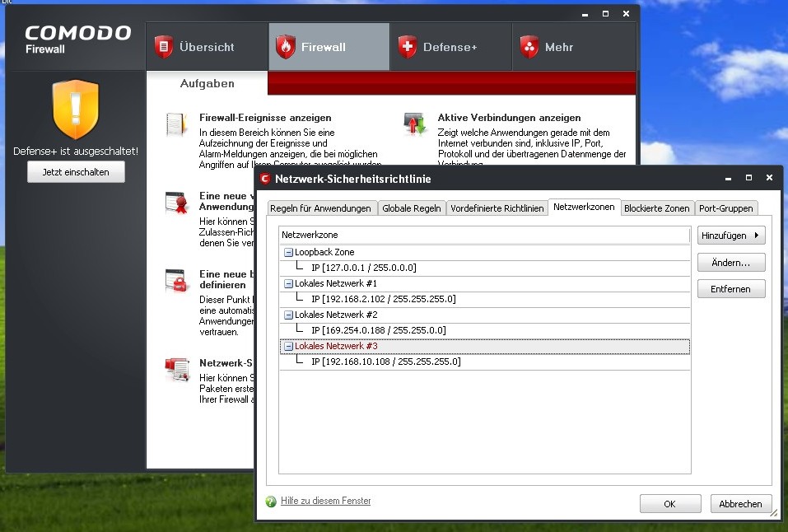The image size is (788, 532).
Task: Select the Firewall flame shield icon
Action: (286, 47)
